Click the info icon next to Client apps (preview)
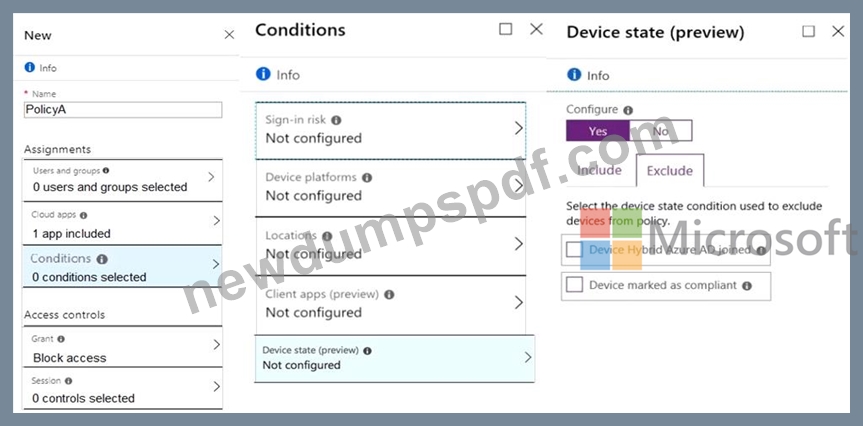This screenshot has width=863, height=426. pyautogui.click(x=389, y=294)
